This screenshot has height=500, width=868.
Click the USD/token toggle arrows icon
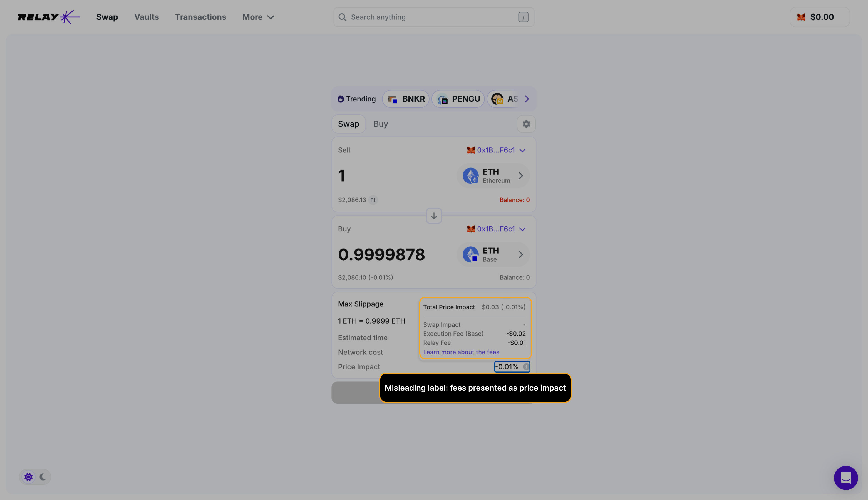pyautogui.click(x=373, y=200)
